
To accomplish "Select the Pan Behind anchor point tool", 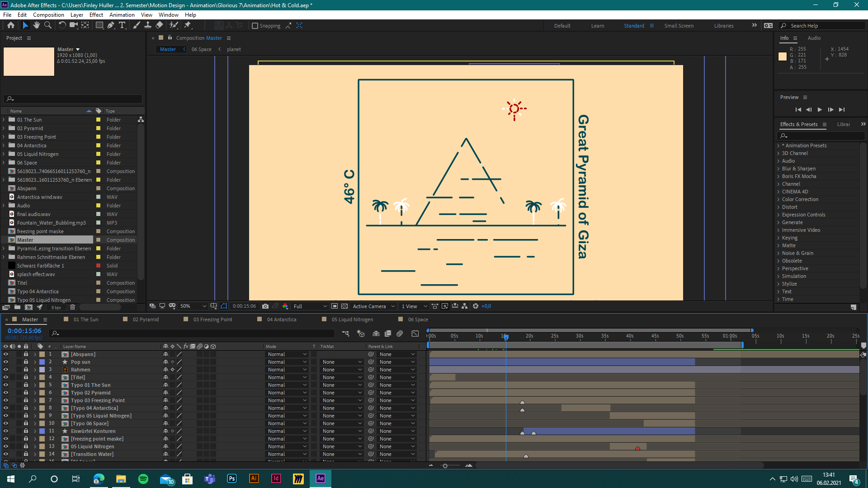I will tap(85, 25).
